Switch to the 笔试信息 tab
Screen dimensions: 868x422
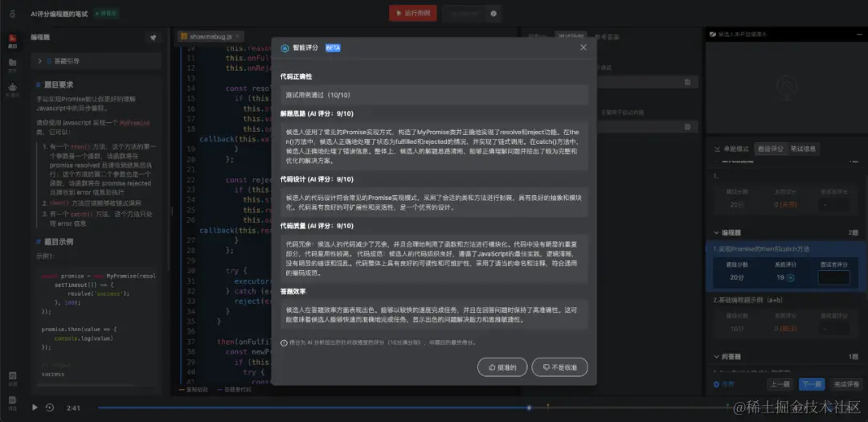click(803, 149)
